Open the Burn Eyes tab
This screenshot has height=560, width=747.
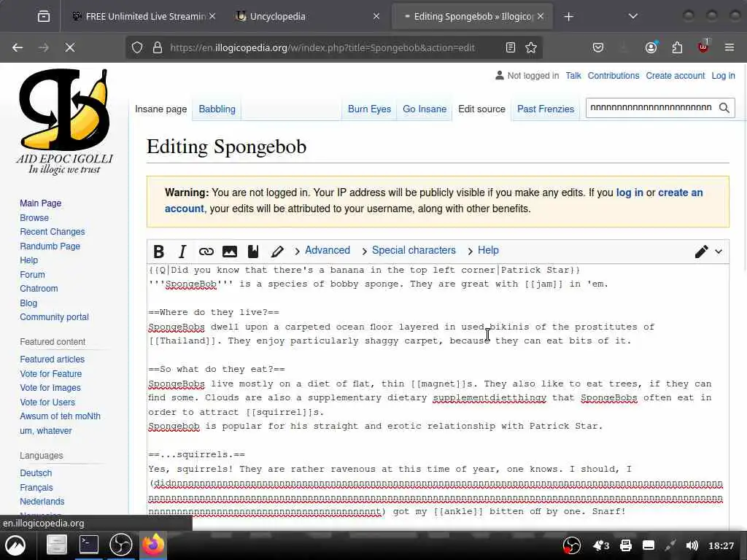369,109
